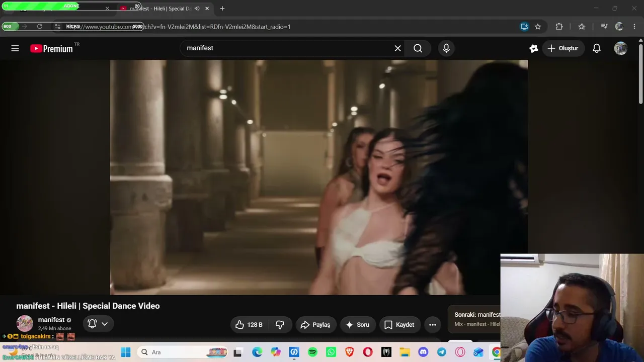Bookmark this page with the star
The height and width of the screenshot is (362, 644).
pos(538,27)
